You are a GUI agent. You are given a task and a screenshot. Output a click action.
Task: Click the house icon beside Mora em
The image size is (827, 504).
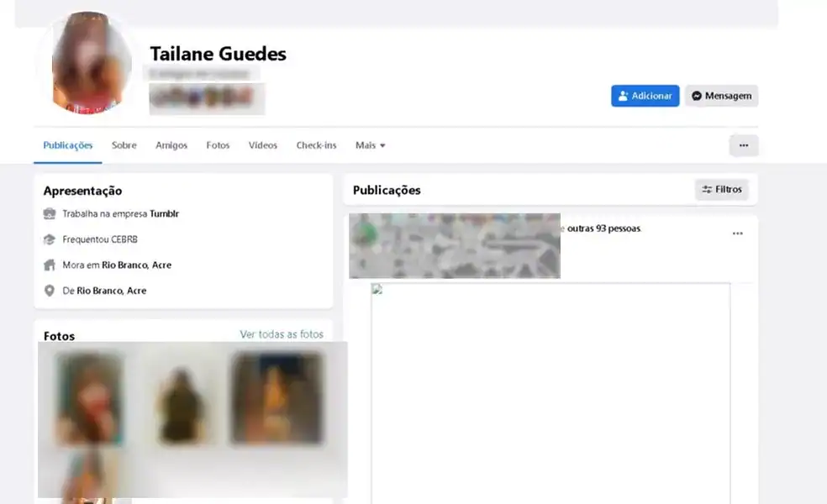tap(50, 265)
